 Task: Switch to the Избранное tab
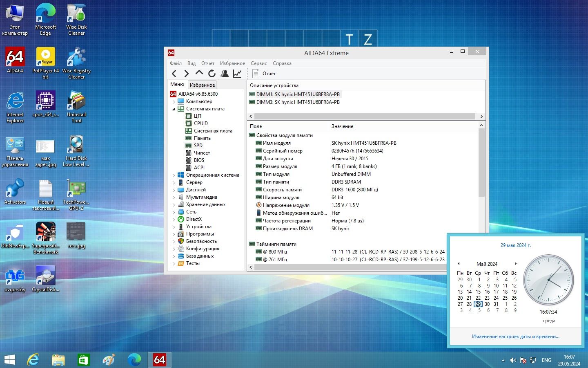tap(202, 85)
